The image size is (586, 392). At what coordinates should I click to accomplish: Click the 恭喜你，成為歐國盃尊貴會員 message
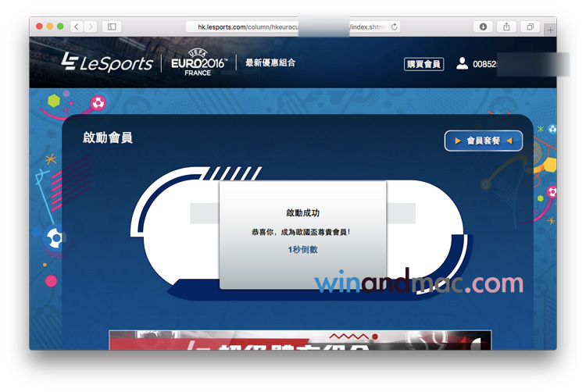pos(302,232)
